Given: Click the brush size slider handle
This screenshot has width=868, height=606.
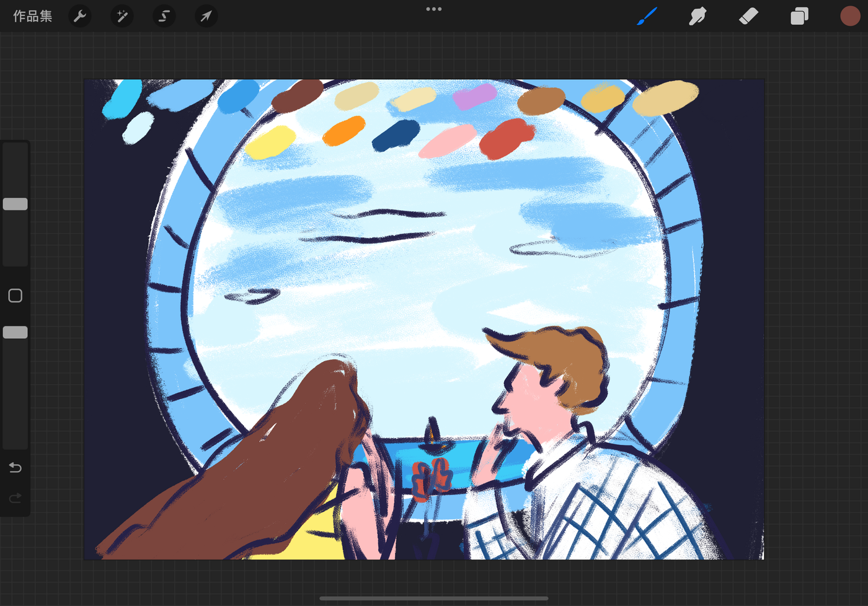Looking at the screenshot, I should click(15, 204).
